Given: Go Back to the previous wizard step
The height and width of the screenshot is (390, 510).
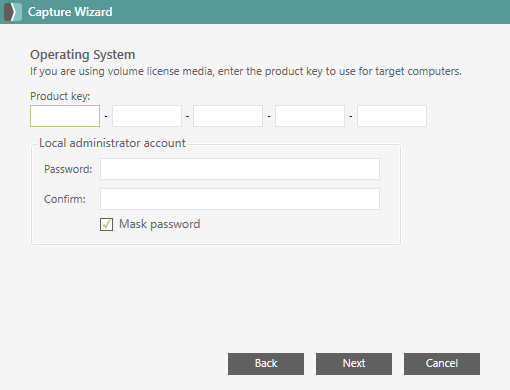Looking at the screenshot, I should point(266,364).
